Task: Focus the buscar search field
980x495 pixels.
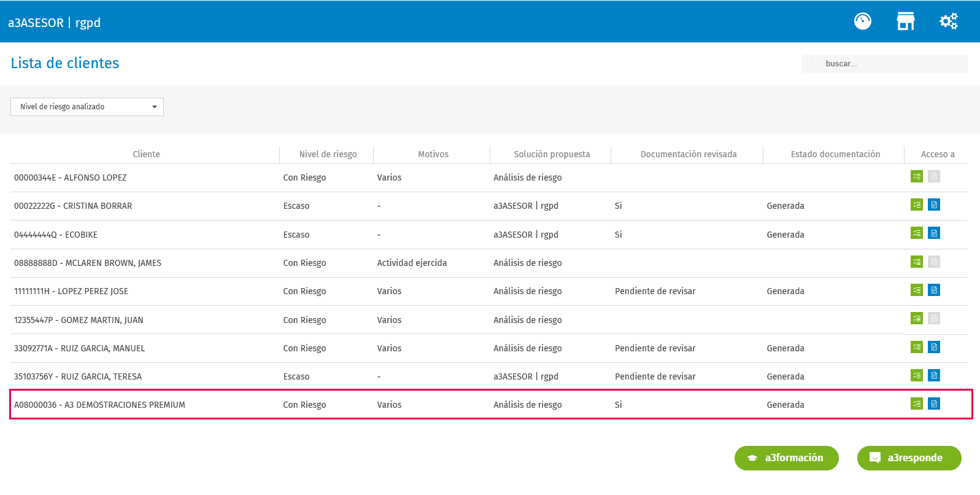Action: (x=884, y=64)
